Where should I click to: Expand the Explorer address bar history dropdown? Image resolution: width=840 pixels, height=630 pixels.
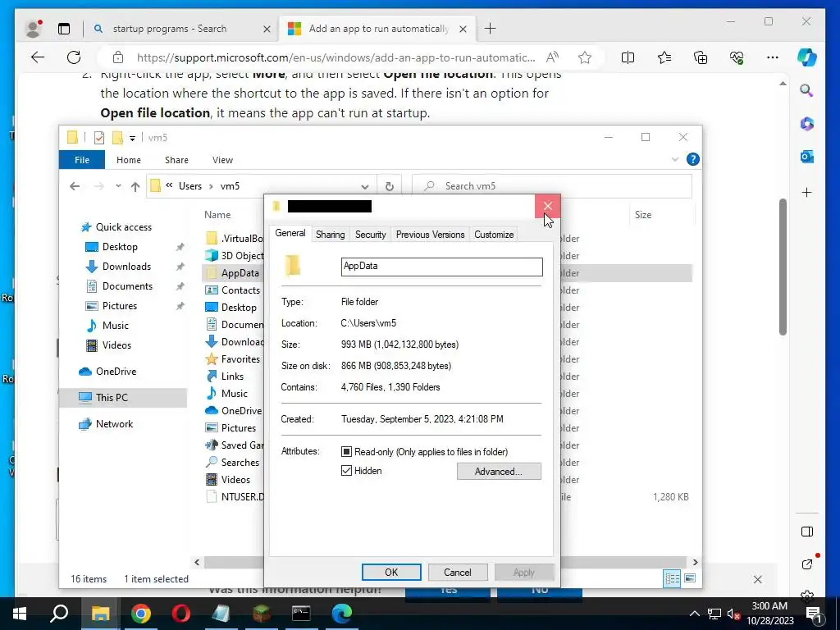[x=365, y=186]
